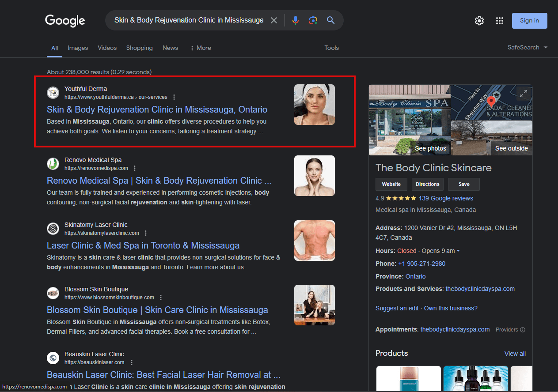Switch to the Videos tab
Viewport: 558px width, 392px height.
click(x=107, y=48)
